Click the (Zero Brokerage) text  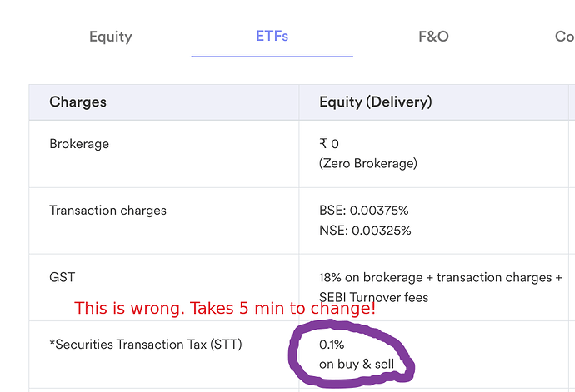(368, 163)
